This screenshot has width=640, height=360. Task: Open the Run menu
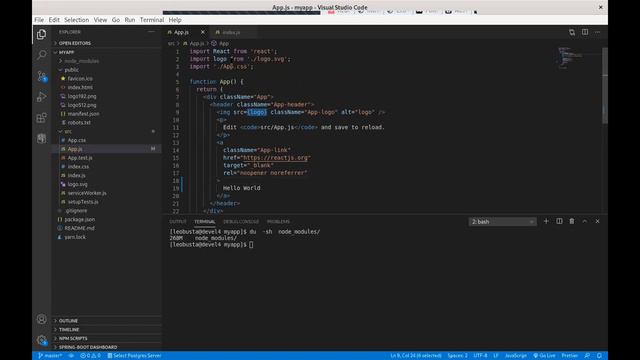point(130,20)
